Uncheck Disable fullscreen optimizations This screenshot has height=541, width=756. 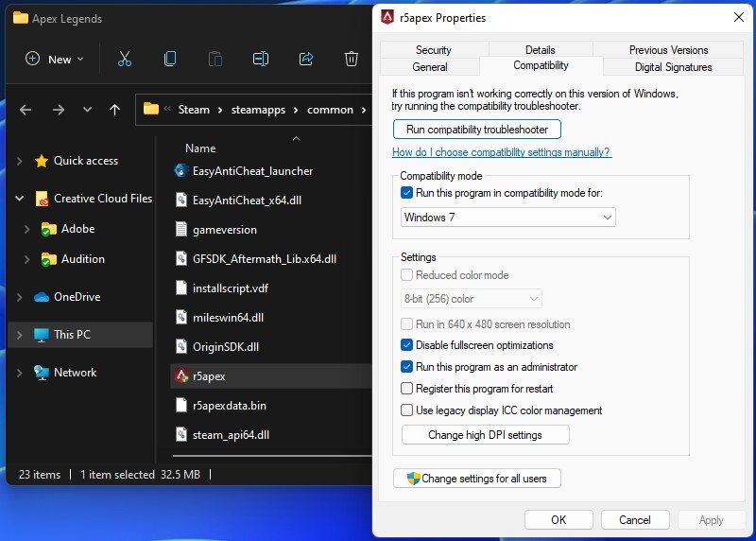[x=406, y=345]
